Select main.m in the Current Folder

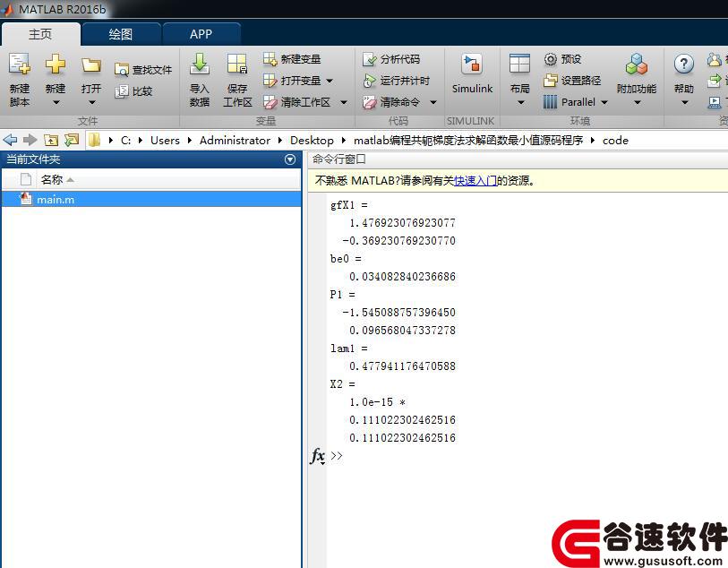pyautogui.click(x=151, y=199)
